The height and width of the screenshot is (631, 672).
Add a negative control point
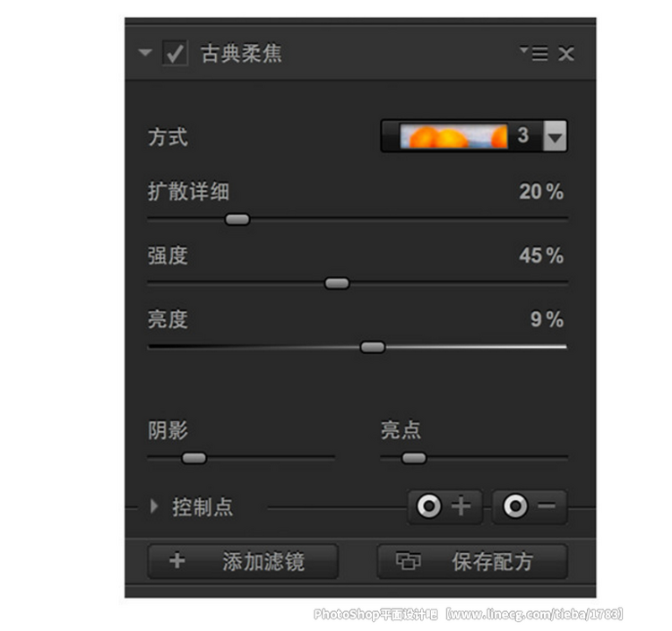click(530, 506)
